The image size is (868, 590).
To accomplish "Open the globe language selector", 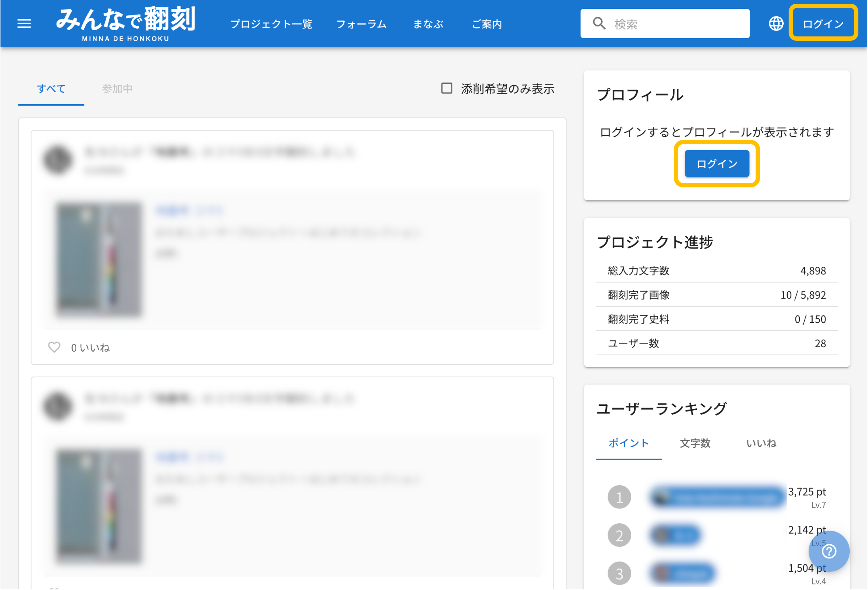I will coord(776,24).
